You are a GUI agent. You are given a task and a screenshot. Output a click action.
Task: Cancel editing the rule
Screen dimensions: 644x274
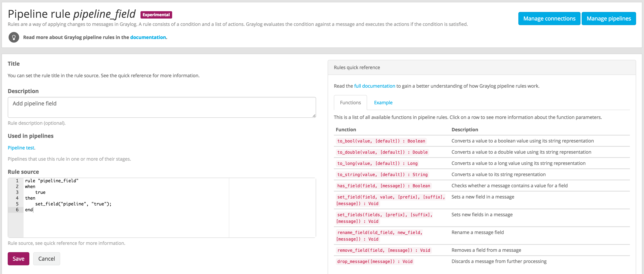[x=47, y=259]
